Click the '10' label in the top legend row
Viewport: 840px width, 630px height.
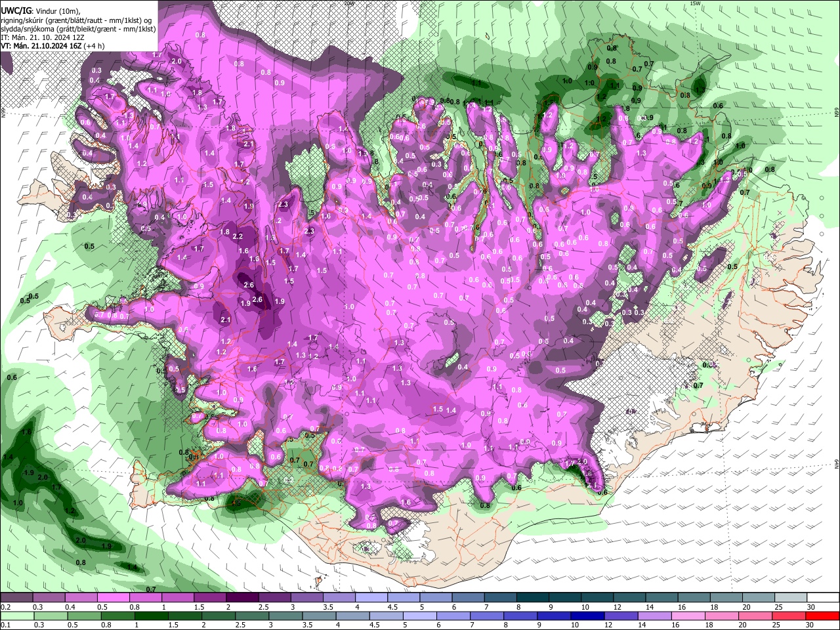coord(585,607)
